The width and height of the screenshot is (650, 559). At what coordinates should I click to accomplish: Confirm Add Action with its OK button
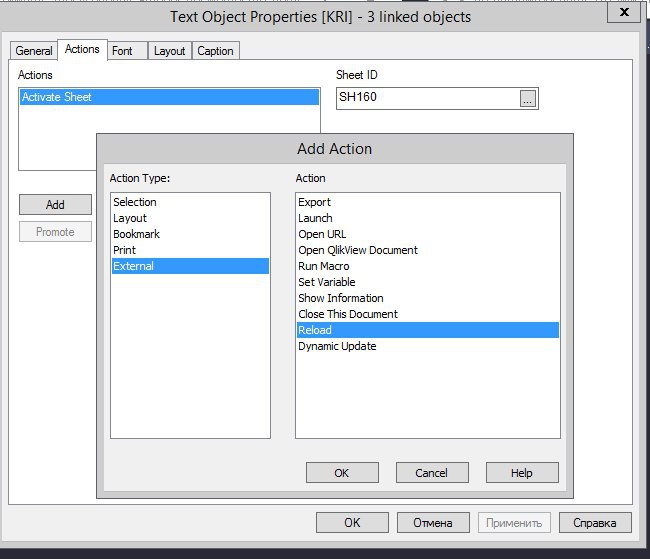pos(342,473)
